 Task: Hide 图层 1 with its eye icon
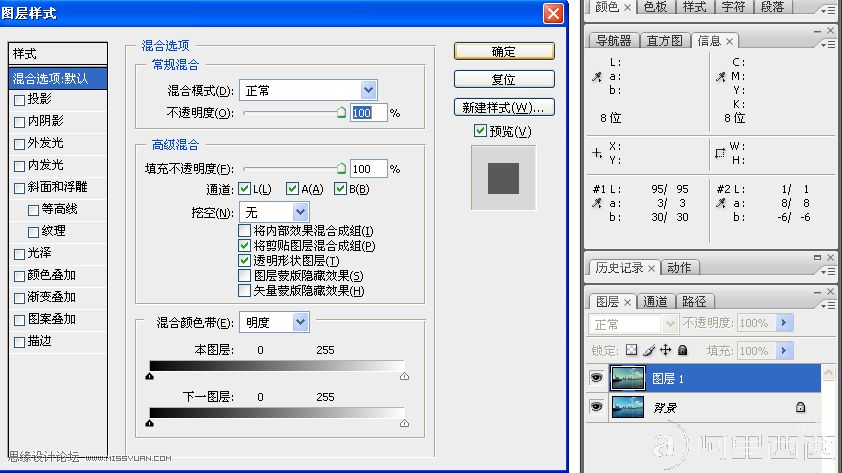[x=597, y=378]
